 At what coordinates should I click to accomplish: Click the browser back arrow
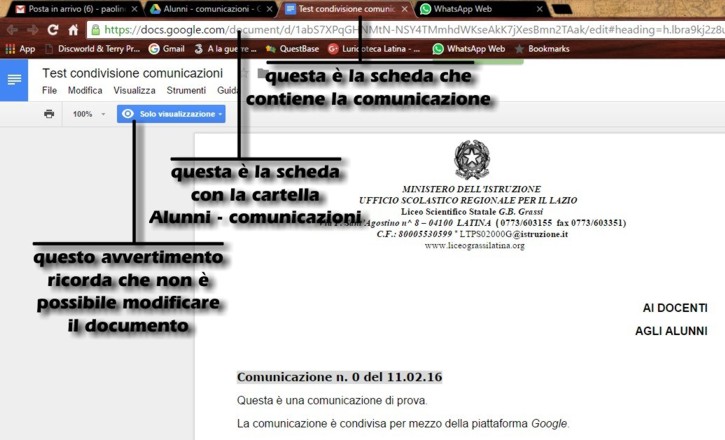(12, 30)
